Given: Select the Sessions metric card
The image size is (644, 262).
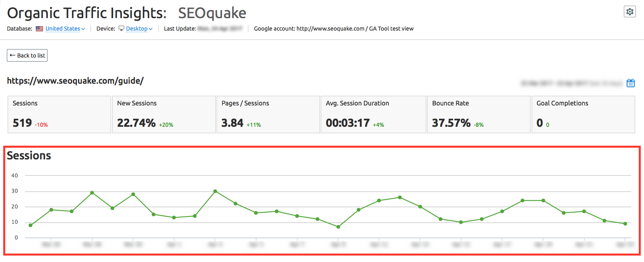Looking at the screenshot, I should click(x=59, y=114).
